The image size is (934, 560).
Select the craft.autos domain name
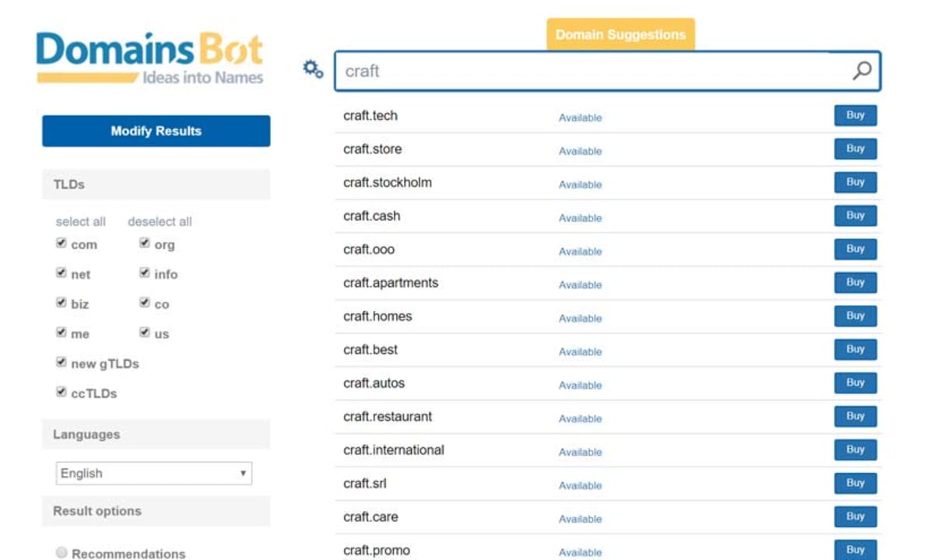pyautogui.click(x=374, y=383)
